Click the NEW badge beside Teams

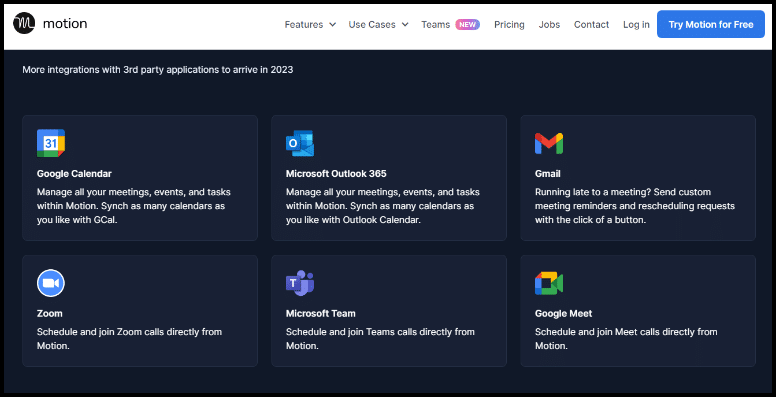click(468, 24)
